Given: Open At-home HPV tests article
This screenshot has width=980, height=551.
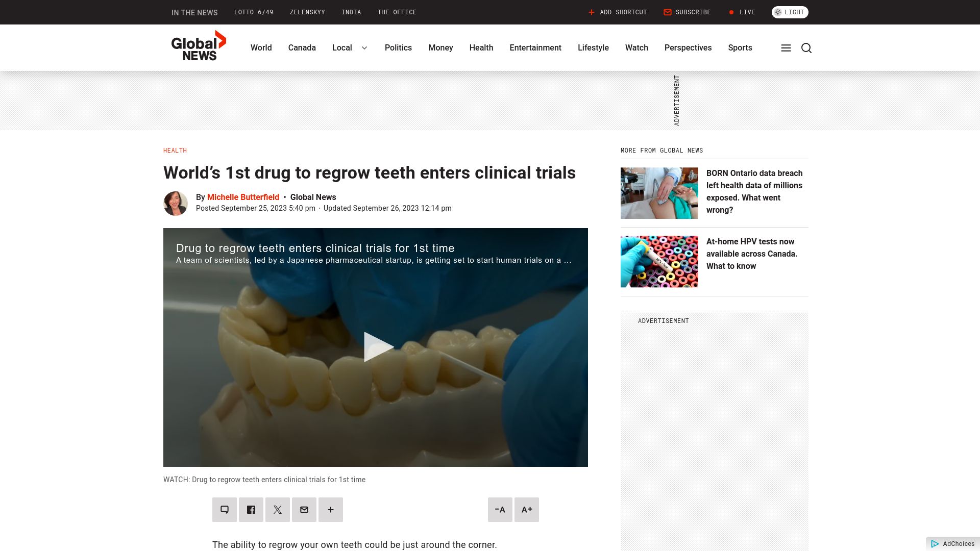Looking at the screenshot, I should 752,254.
